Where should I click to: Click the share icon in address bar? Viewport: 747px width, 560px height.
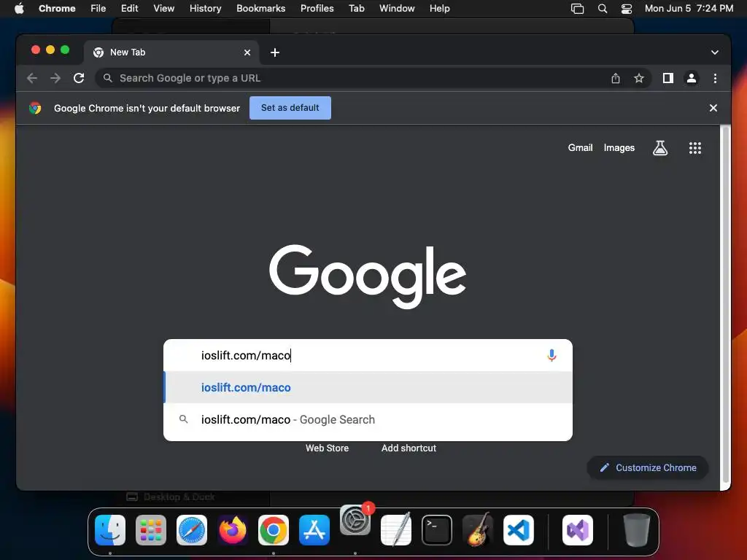[616, 78]
